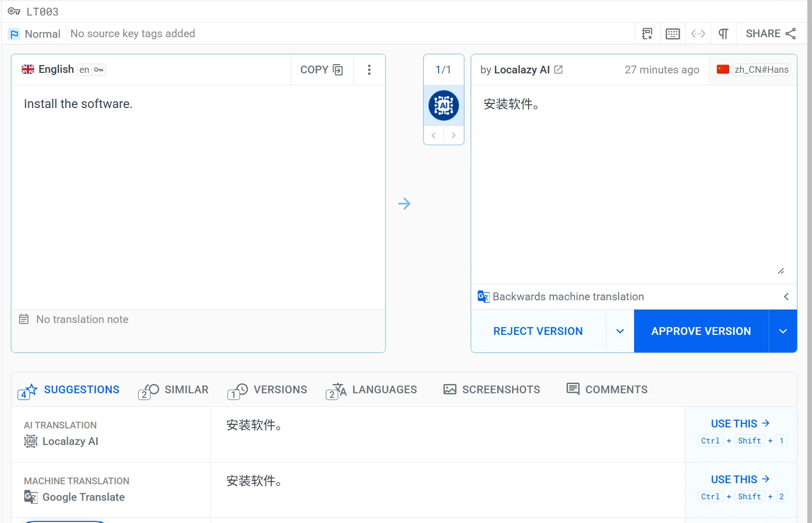The image size is (812, 523).
Task: Open the COMMENTS tab
Action: (x=607, y=390)
